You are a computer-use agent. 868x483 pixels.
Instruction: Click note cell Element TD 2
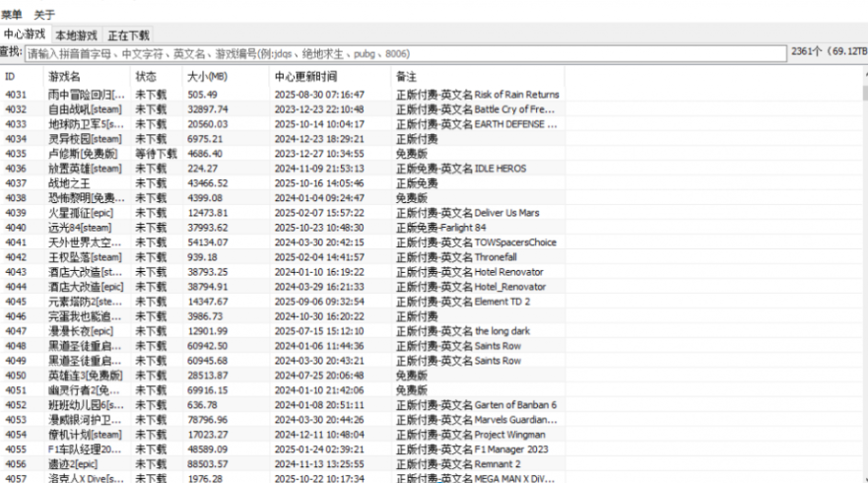(463, 302)
